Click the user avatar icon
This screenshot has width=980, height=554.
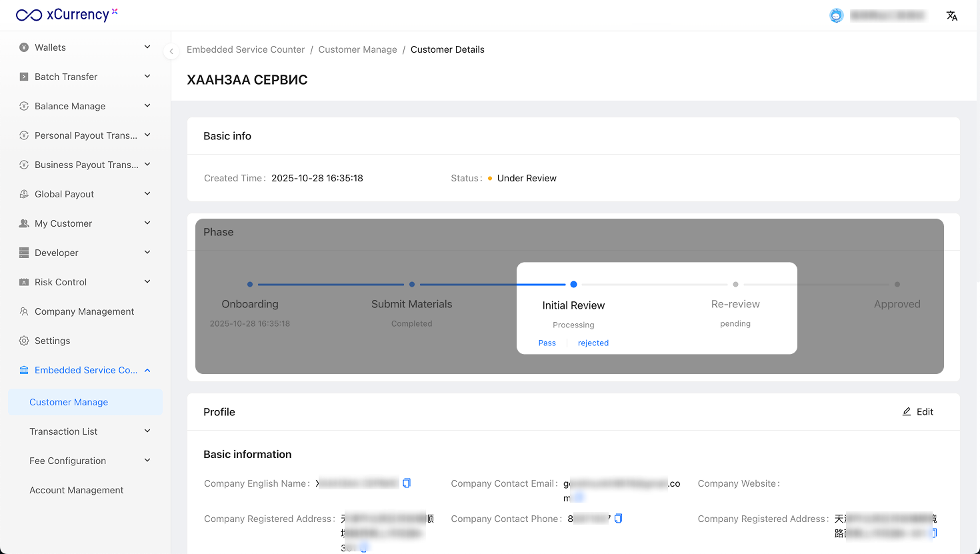(836, 16)
